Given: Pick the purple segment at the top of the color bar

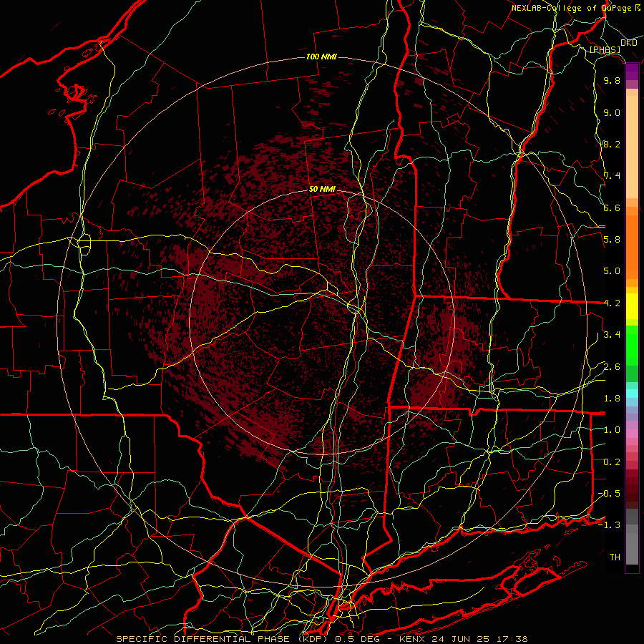Looking at the screenshot, I should [632, 72].
